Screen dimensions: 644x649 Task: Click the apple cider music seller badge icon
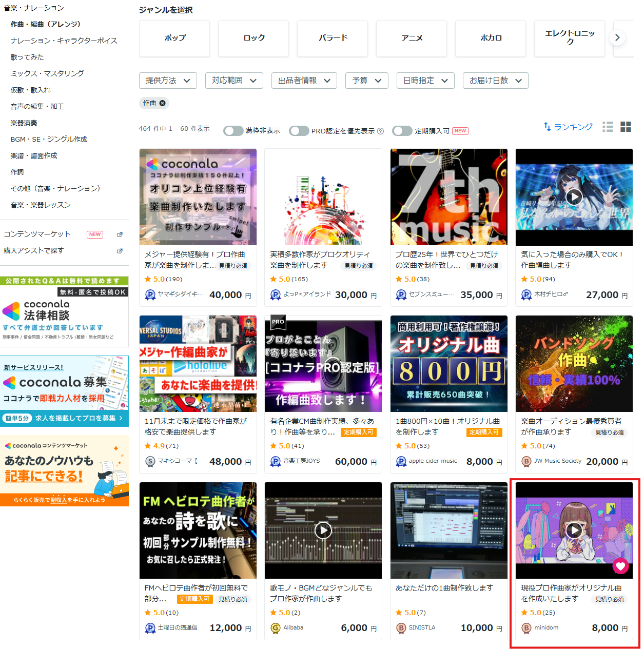pos(401,462)
